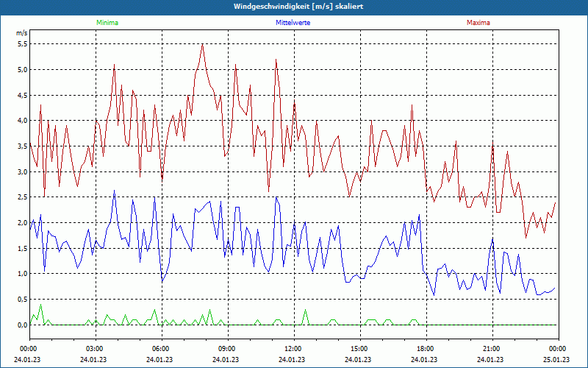This screenshot has width=588, height=368.
Task: Click the 25.01.23 date label
Action: tap(556, 359)
